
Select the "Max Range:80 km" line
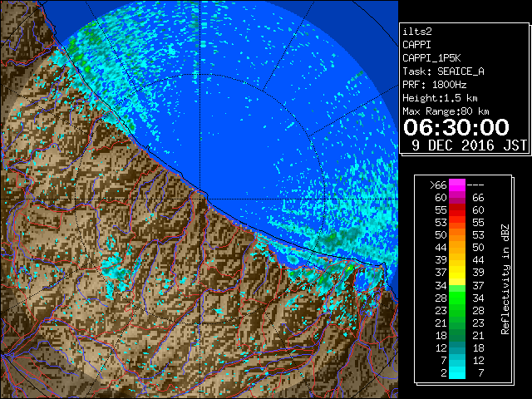coord(446,111)
